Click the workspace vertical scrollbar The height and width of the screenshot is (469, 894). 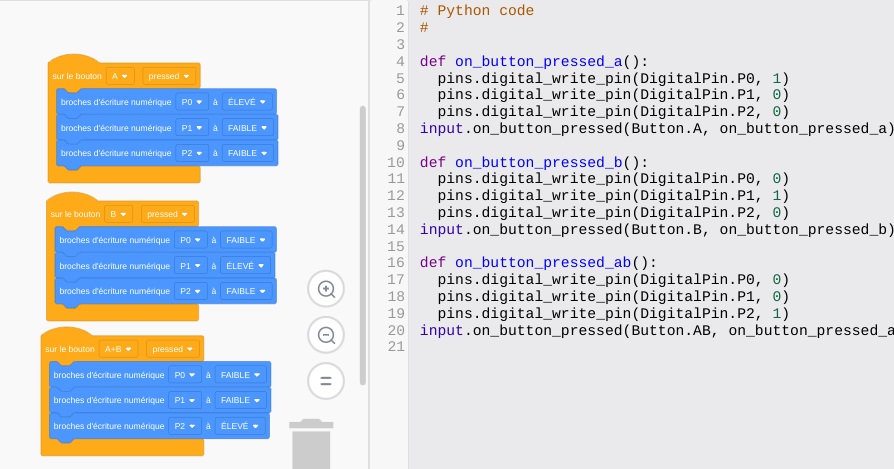(363, 245)
